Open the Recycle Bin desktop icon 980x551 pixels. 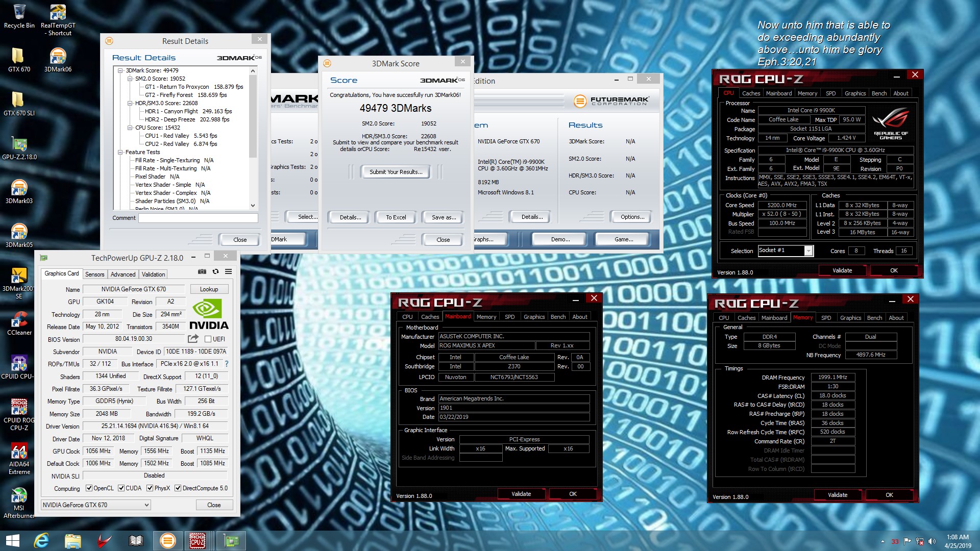pos(19,16)
